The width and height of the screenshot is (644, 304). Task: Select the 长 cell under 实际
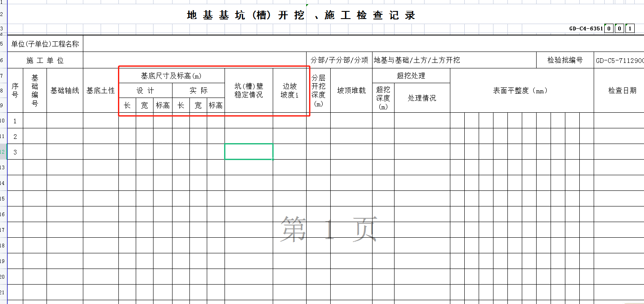(x=181, y=106)
